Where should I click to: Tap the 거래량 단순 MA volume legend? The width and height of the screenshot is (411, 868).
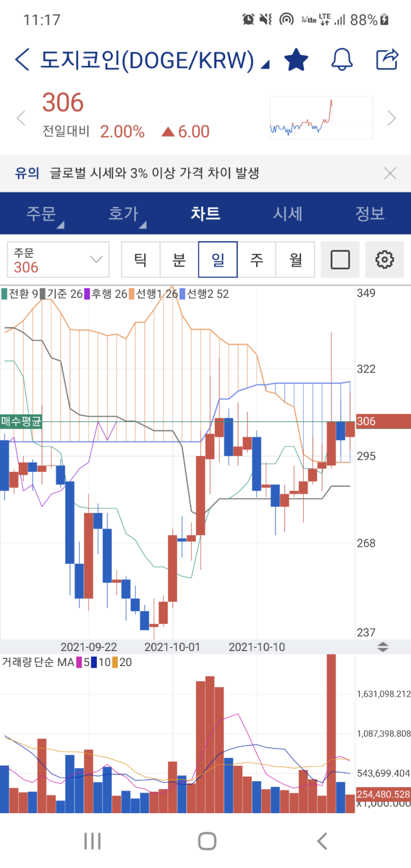pyautogui.click(x=38, y=662)
